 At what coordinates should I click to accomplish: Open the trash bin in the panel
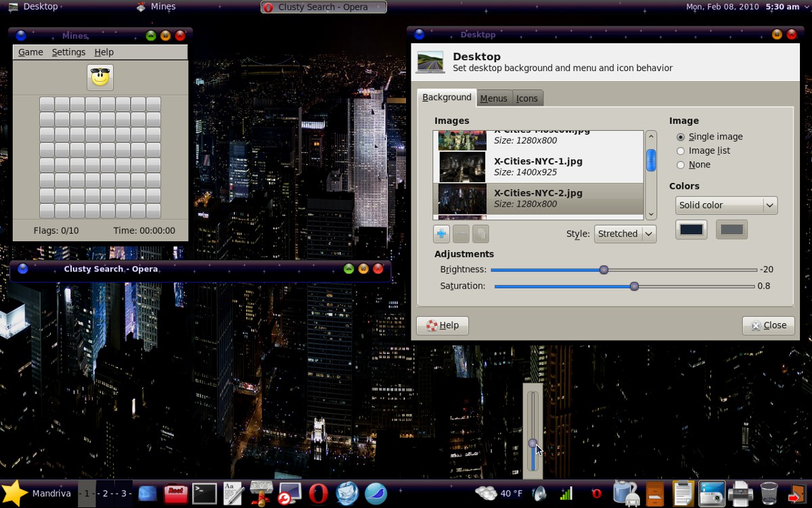tap(769, 494)
